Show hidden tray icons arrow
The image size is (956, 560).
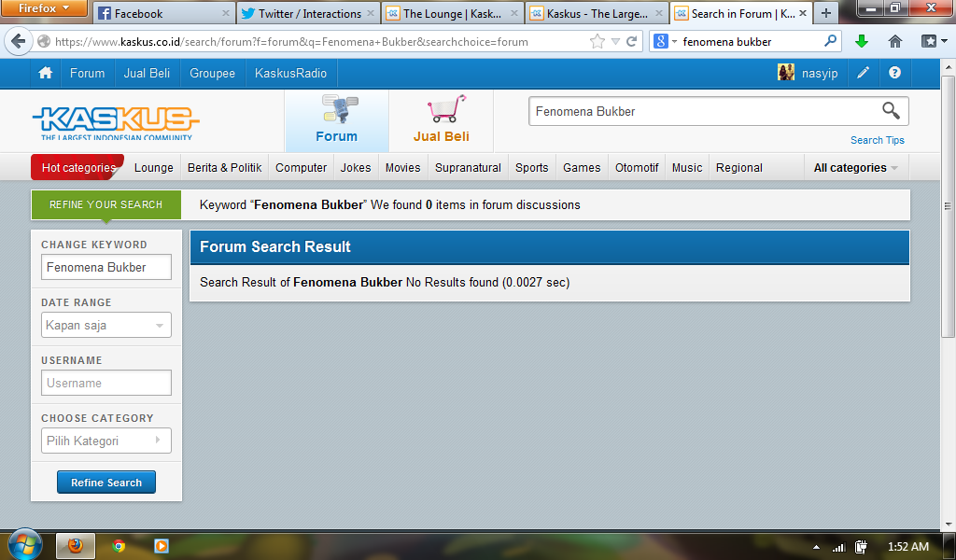coord(816,547)
